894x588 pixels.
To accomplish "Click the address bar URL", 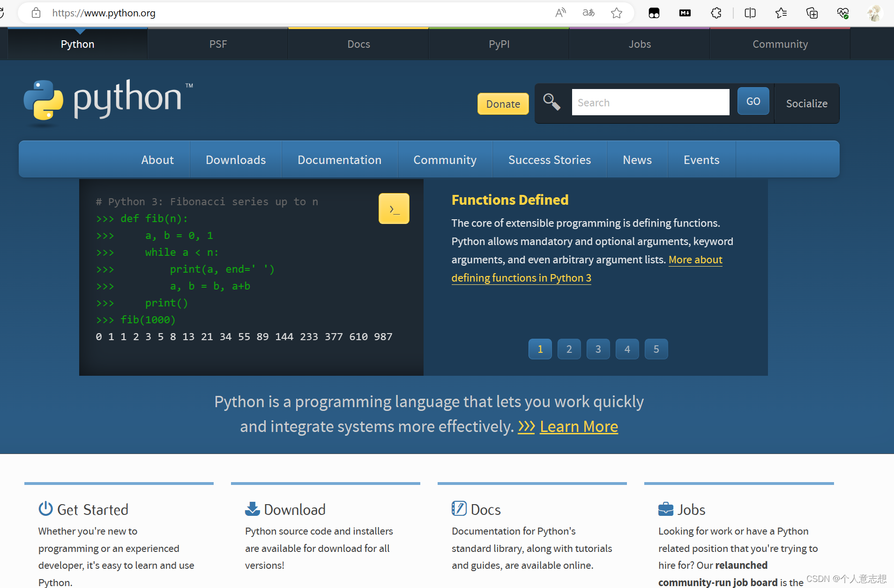I will (x=104, y=13).
